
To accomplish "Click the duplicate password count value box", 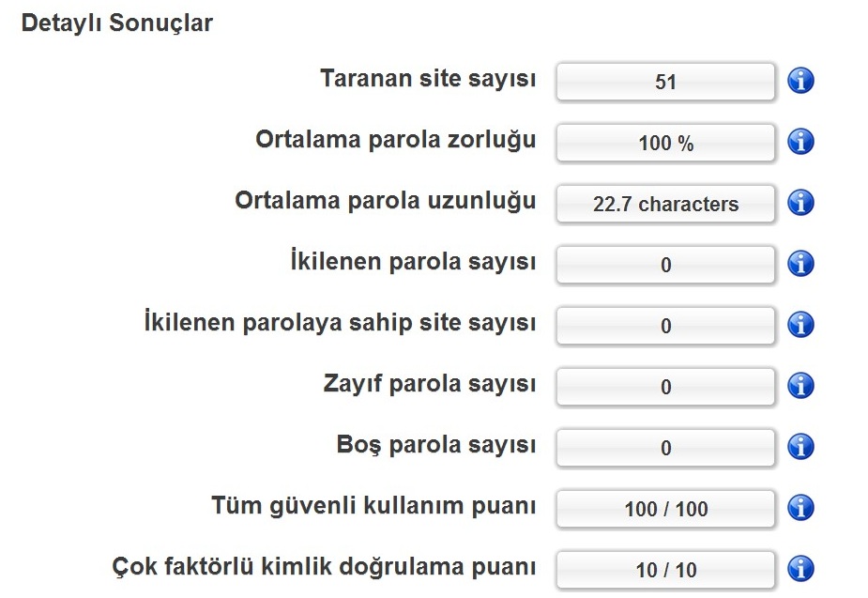I will [665, 265].
